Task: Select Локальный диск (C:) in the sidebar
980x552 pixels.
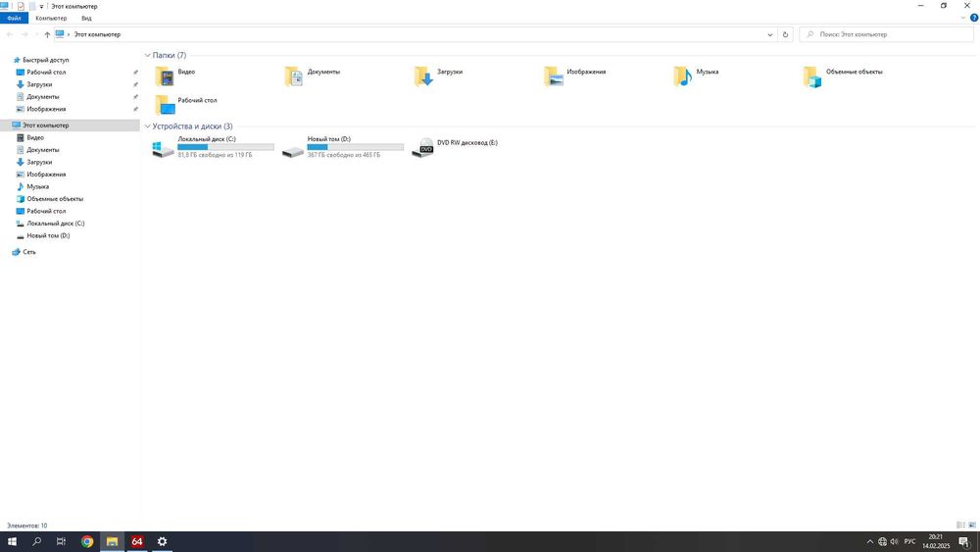Action: tap(55, 224)
